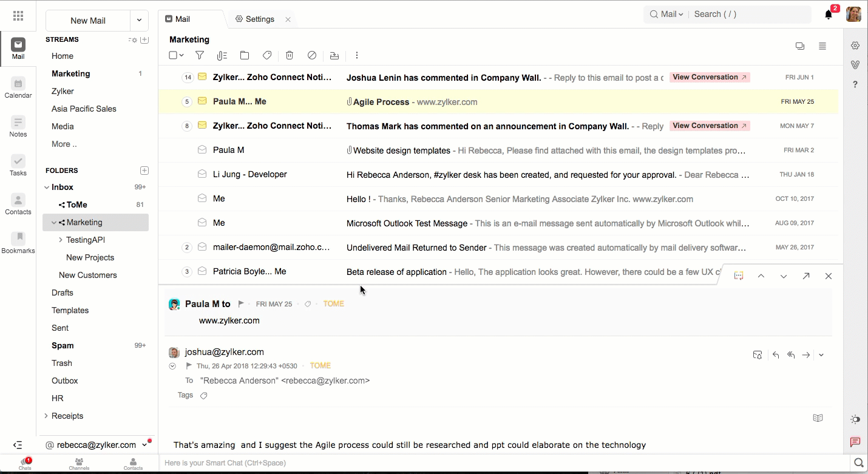
Task: Click View Conversation on Joshua Lenin email
Action: click(x=710, y=77)
